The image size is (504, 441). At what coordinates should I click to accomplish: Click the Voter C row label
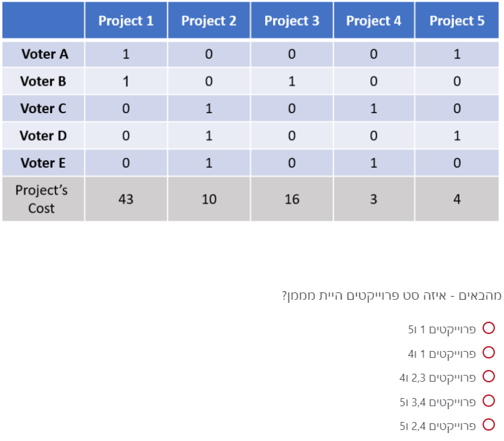point(44,109)
